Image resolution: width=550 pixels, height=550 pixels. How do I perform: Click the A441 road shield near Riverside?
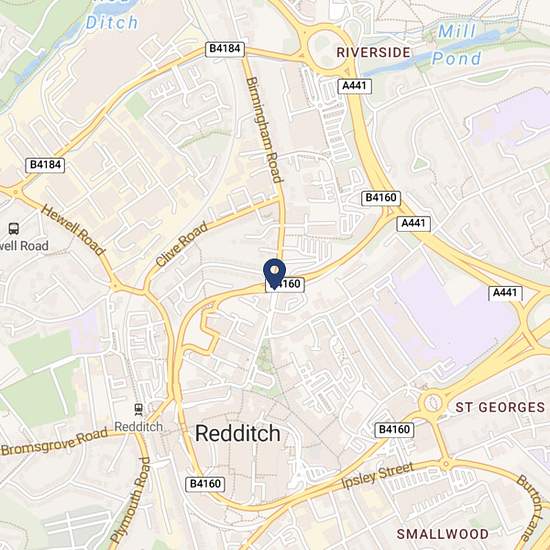tap(354, 86)
